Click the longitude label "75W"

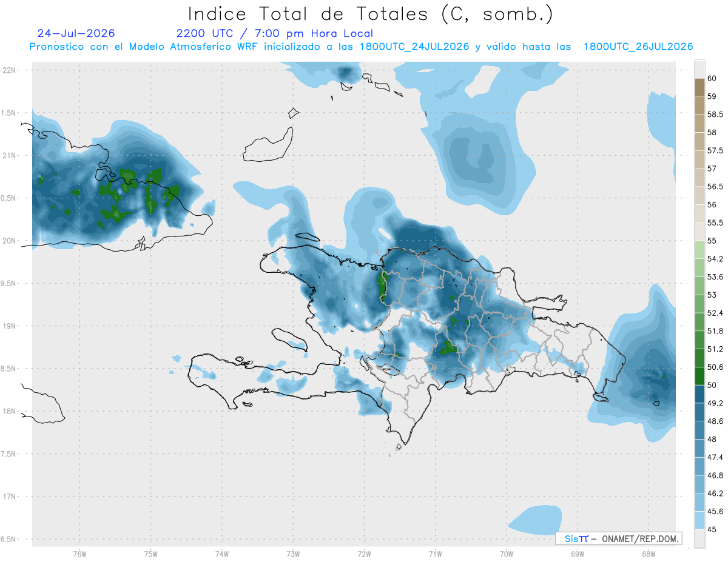[x=151, y=554]
